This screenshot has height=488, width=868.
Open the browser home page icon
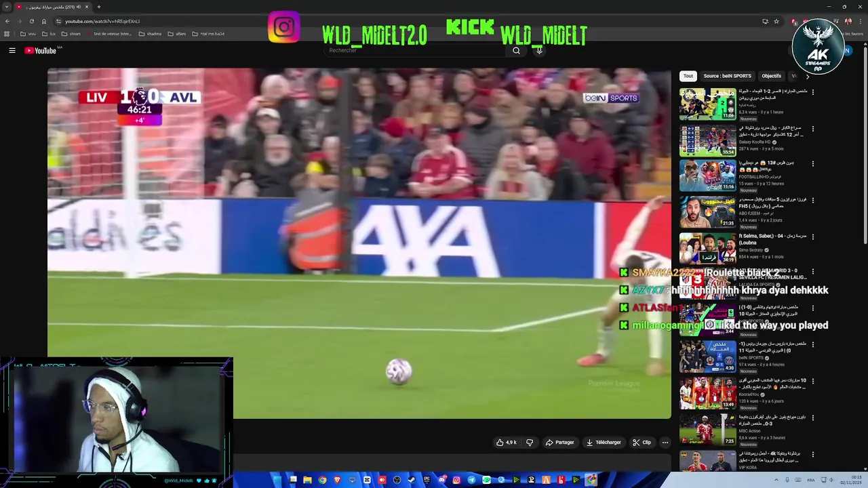pyautogui.click(x=44, y=21)
